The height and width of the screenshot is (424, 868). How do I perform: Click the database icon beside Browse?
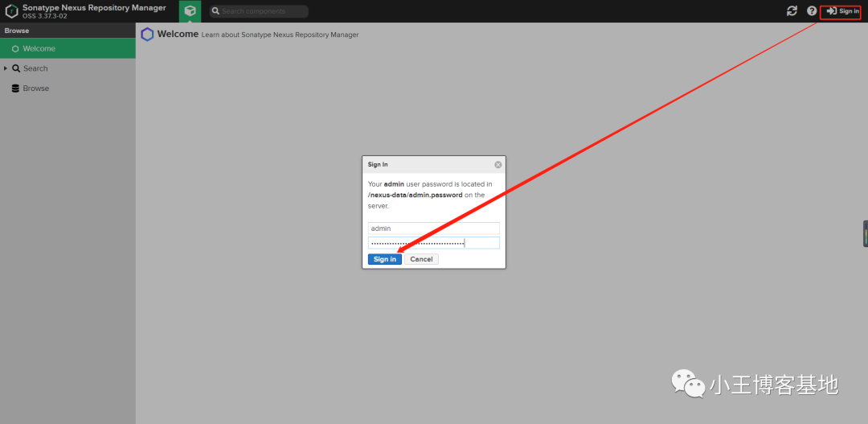(x=15, y=89)
